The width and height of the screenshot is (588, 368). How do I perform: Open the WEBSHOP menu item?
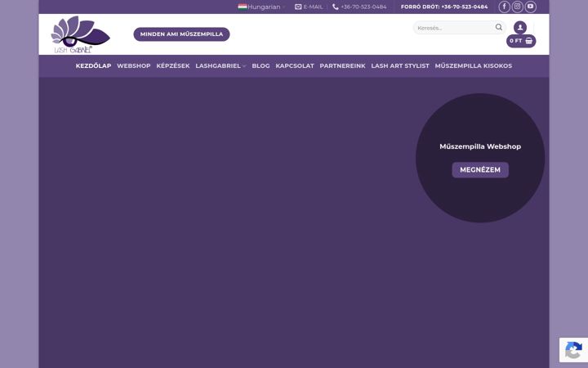[x=133, y=65]
